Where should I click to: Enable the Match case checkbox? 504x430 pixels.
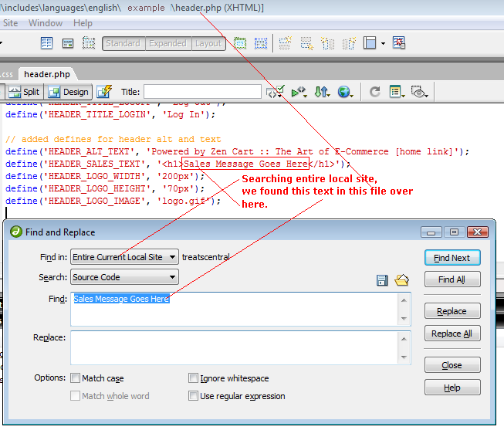[75, 378]
